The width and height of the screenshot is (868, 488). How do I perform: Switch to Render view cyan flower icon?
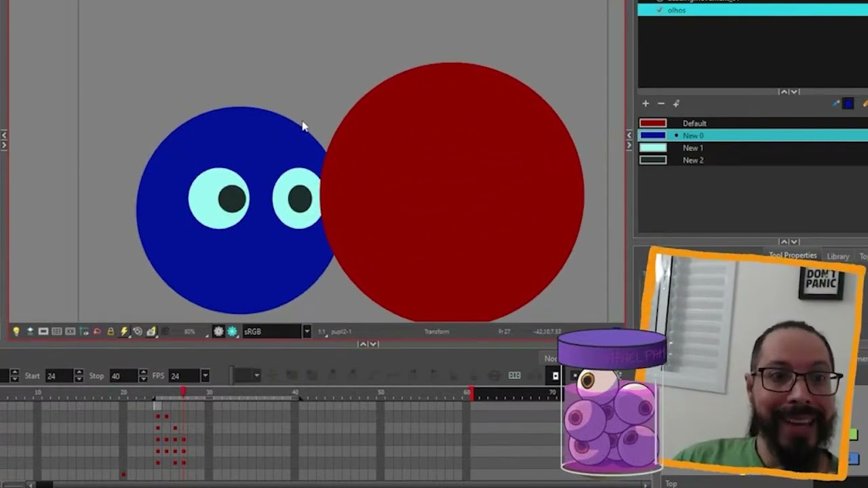pyautogui.click(x=232, y=331)
